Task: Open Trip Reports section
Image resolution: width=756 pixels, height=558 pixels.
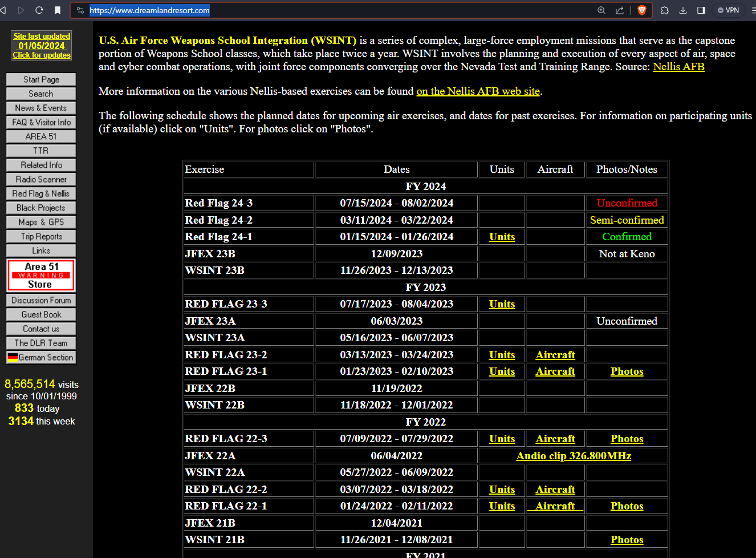Action: [x=41, y=236]
